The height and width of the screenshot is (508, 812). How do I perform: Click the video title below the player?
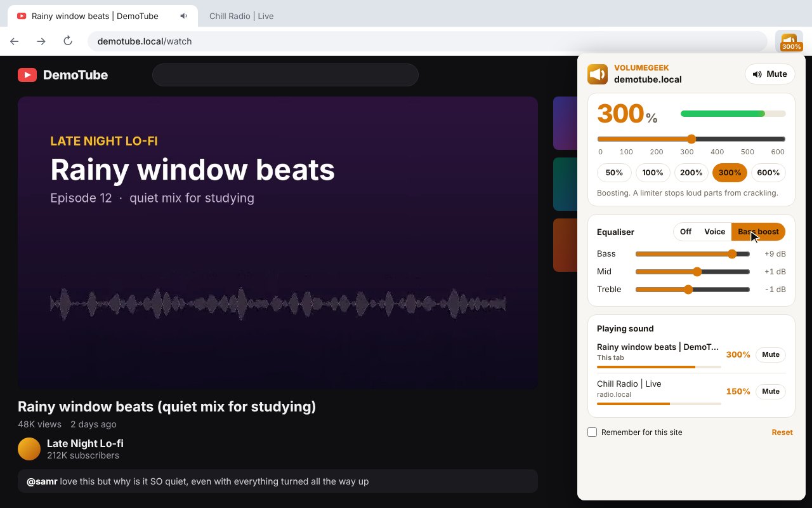pos(167,406)
